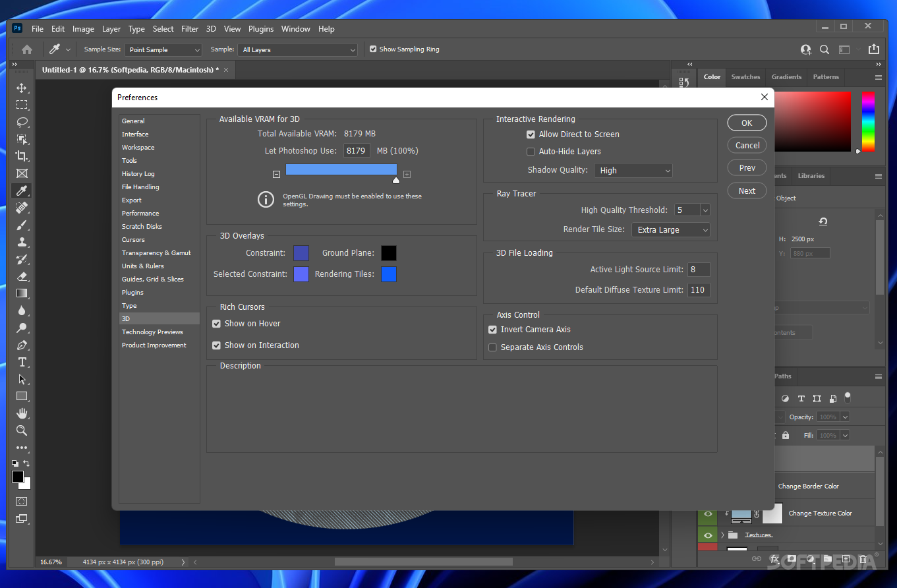Select the Path Selection tool

point(22,379)
